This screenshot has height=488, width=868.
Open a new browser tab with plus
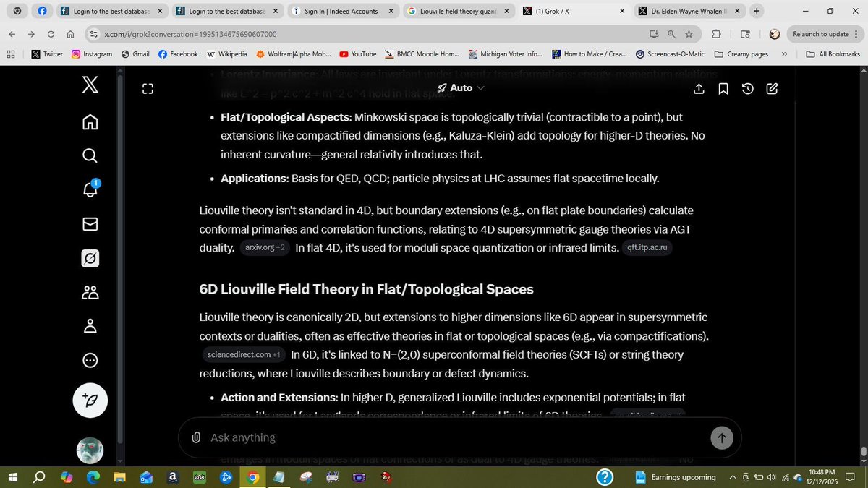coord(757,11)
